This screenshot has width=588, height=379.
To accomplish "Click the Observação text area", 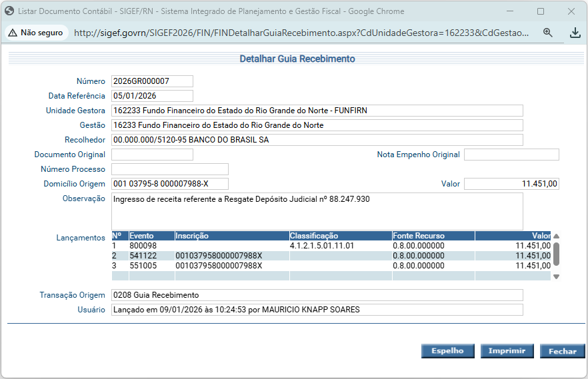I will tap(317, 210).
